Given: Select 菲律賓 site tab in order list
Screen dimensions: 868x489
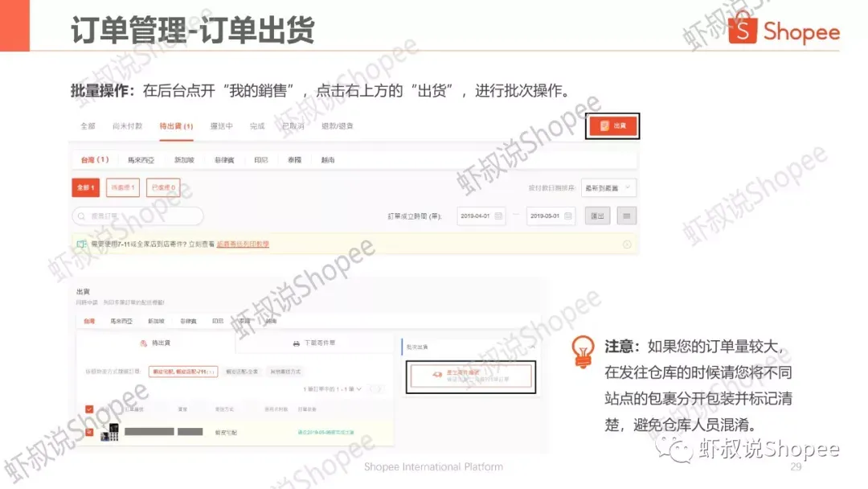Looking at the screenshot, I should point(224,160).
